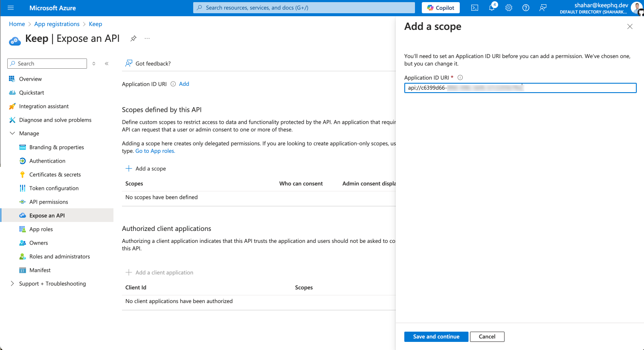Select Expose an API in sidebar
The height and width of the screenshot is (350, 644).
point(57,216)
